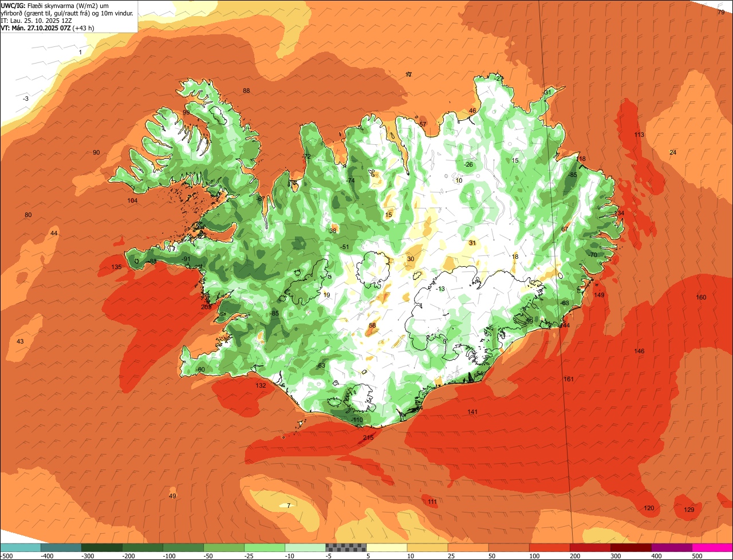The image size is (733, 560).
Task: Click the map value 44 in the western sea
Action: (x=54, y=233)
